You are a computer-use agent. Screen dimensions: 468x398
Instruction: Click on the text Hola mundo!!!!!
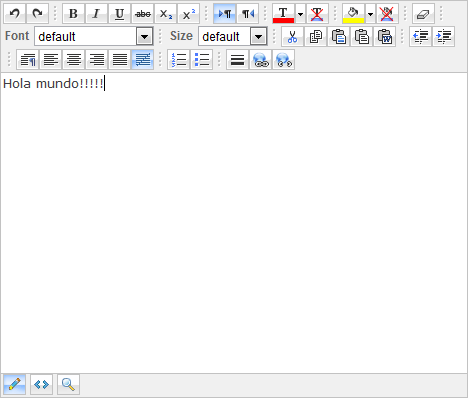pyautogui.click(x=53, y=83)
